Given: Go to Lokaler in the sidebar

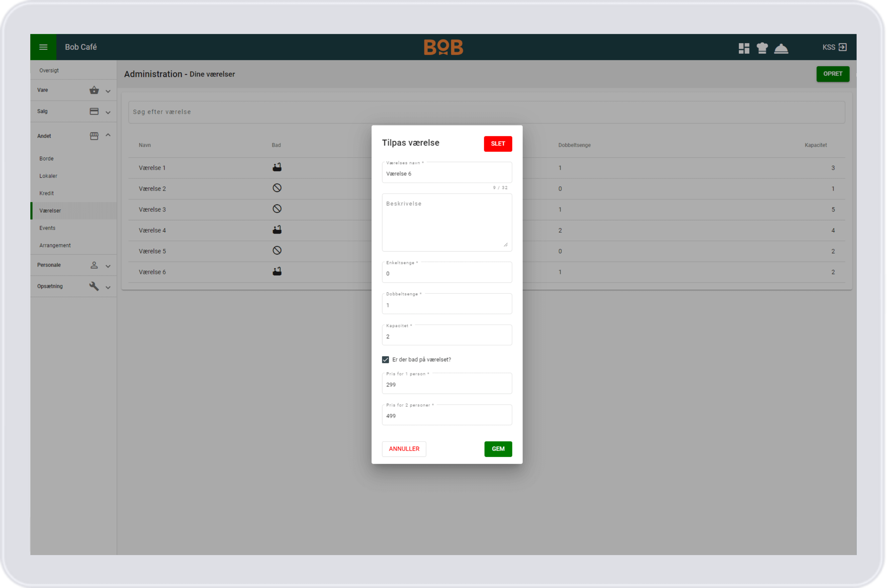Looking at the screenshot, I should (x=48, y=176).
